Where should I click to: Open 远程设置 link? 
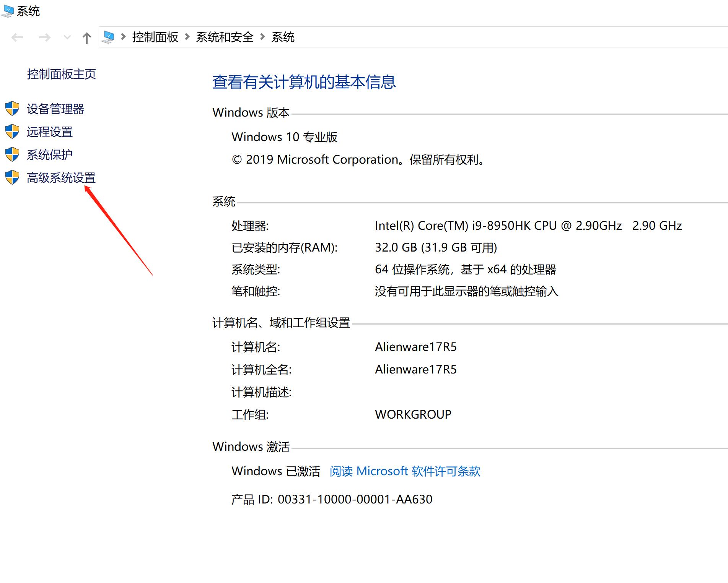[50, 132]
